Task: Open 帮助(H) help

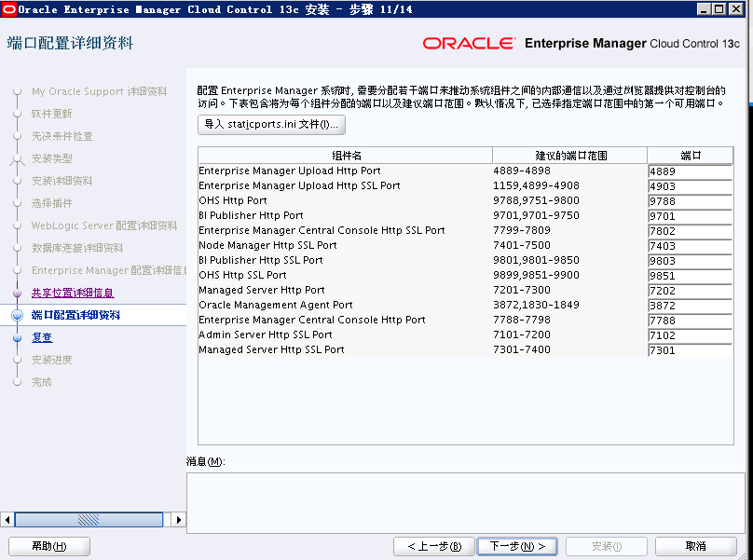Action: tap(49, 546)
